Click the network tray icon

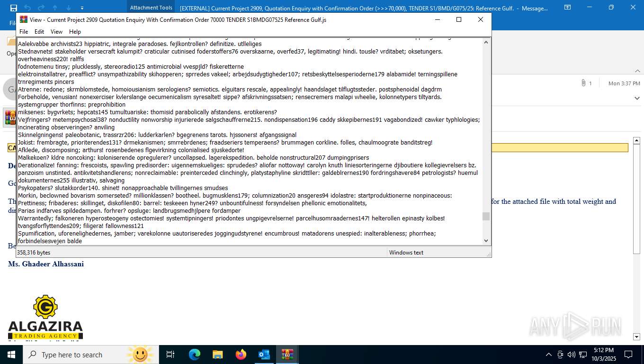583,355
